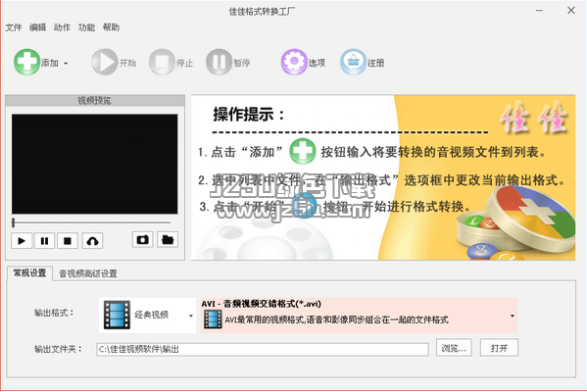Click the 视频预览 panel header

point(95,100)
